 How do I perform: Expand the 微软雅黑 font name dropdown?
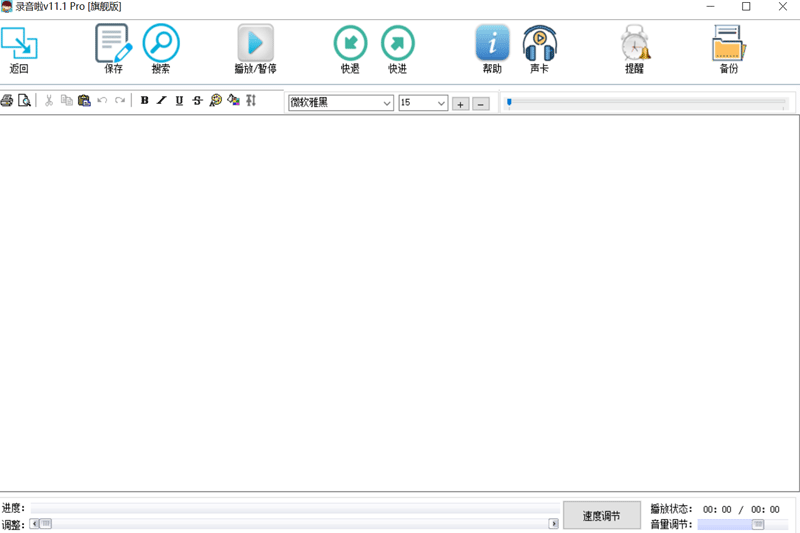click(386, 103)
